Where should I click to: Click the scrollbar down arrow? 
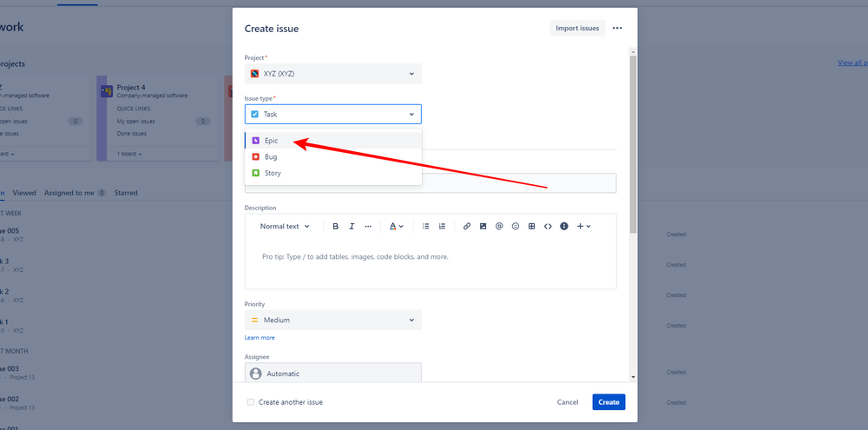pyautogui.click(x=634, y=377)
